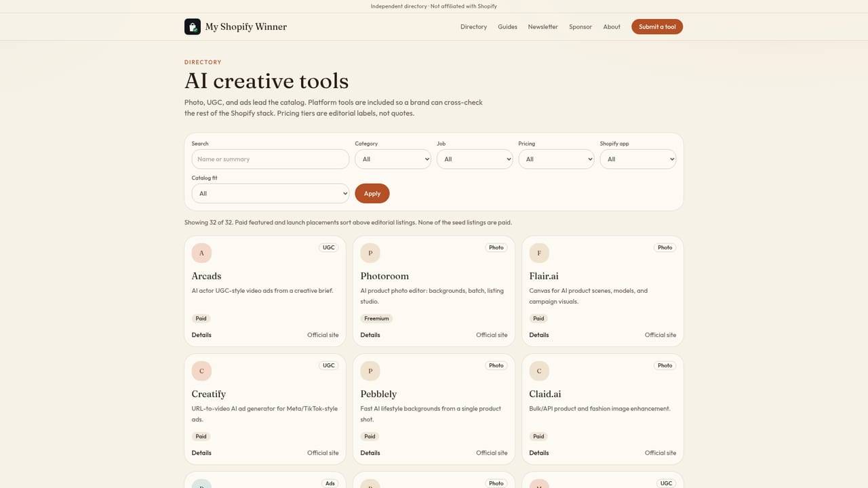
Task: Click the Flair.ai letter F avatar
Action: point(539,253)
